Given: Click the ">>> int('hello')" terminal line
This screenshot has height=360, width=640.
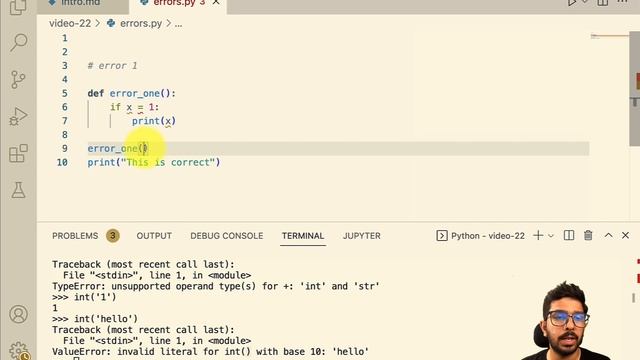Looking at the screenshot, I should pos(95,319).
